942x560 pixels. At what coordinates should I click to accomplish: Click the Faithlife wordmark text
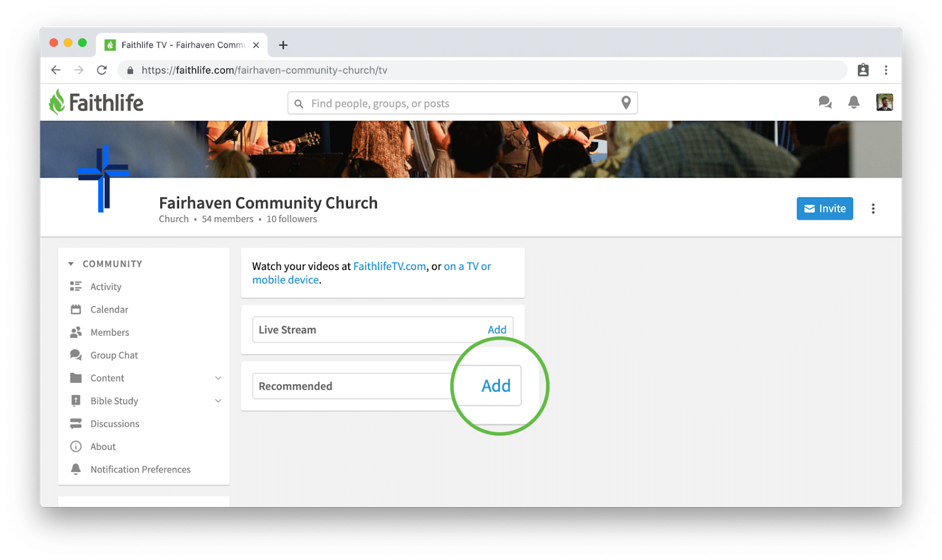[106, 103]
